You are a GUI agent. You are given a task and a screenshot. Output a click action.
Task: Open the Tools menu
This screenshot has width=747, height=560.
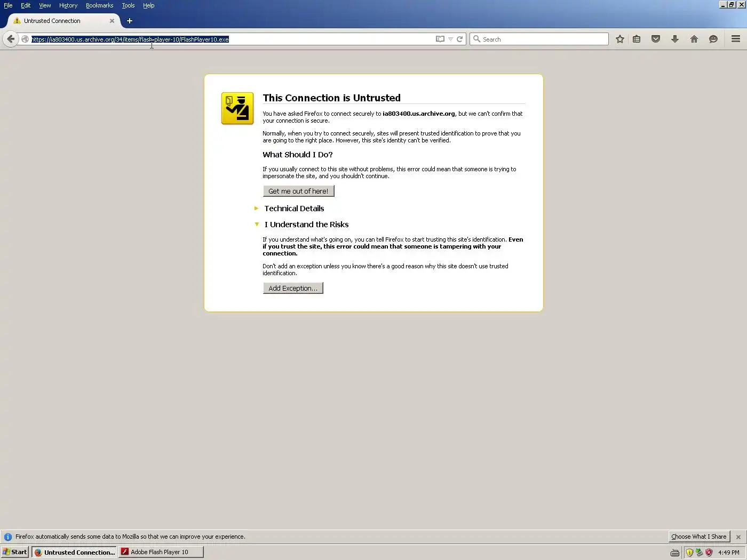pyautogui.click(x=128, y=5)
